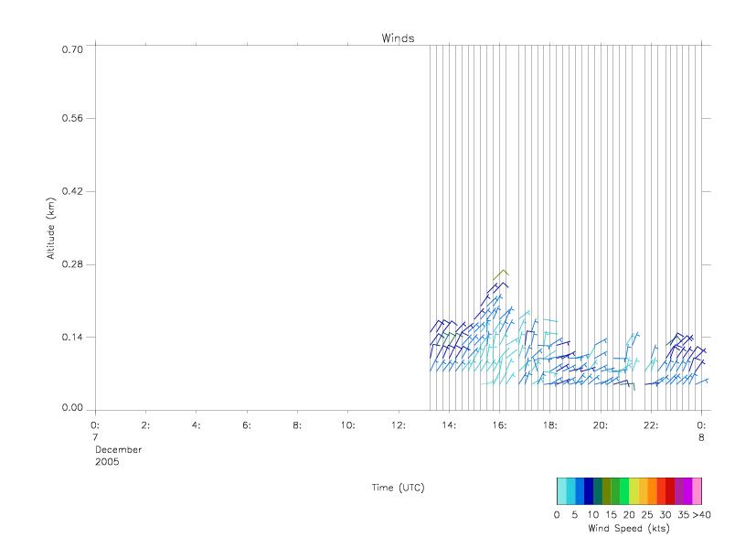Click the day "8" label under the axis

click(x=701, y=437)
